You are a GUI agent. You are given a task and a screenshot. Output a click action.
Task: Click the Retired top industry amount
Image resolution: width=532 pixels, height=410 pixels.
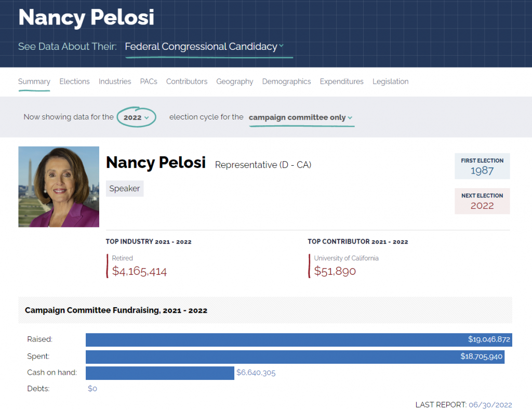(139, 271)
